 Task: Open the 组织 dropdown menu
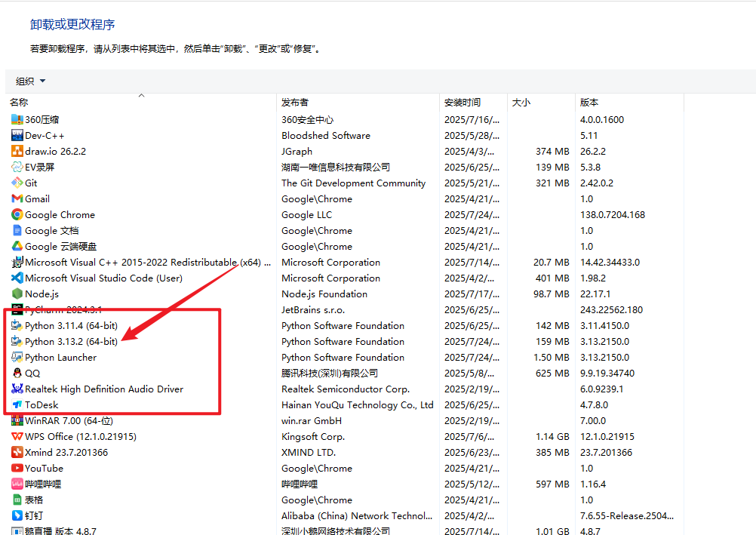(30, 81)
